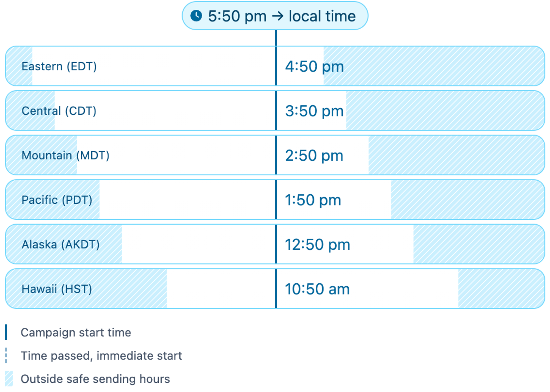Click the 5:50 pm local time pill

(x=275, y=16)
